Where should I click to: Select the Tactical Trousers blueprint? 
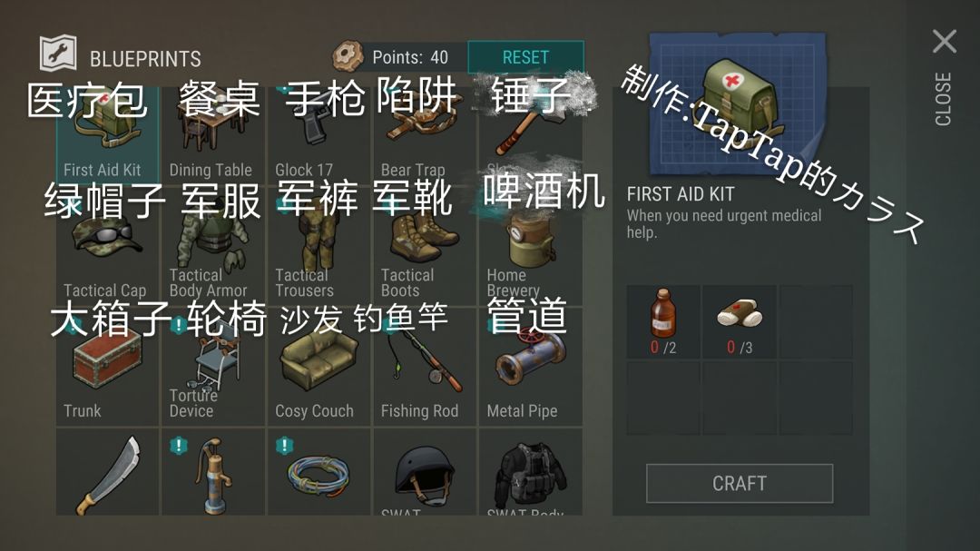319,246
